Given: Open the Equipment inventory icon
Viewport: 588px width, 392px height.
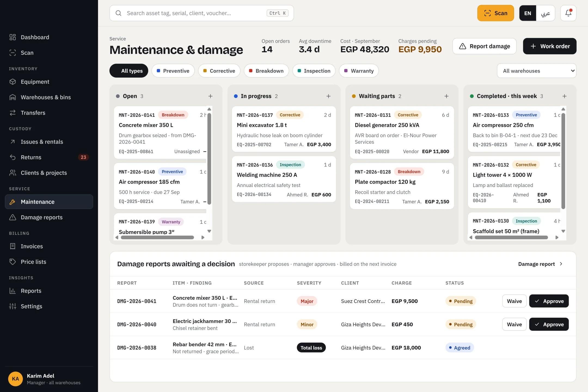Looking at the screenshot, I should (13, 82).
